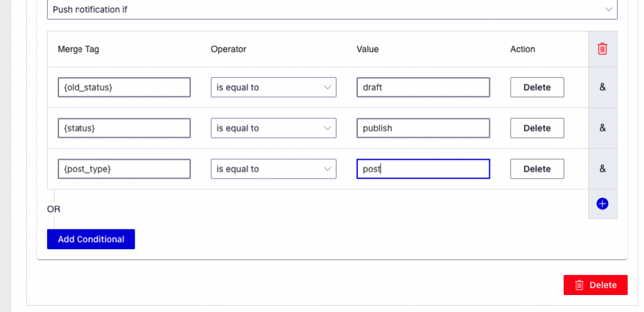Open the Push notification if dropdown
Screen dimensions: 644x312
[x=332, y=9]
